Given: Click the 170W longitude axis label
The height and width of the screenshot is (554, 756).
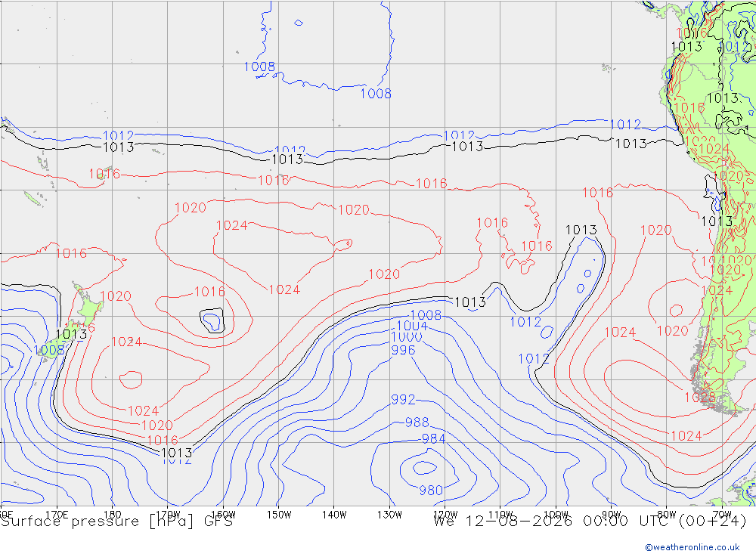Looking at the screenshot, I should (169, 515).
